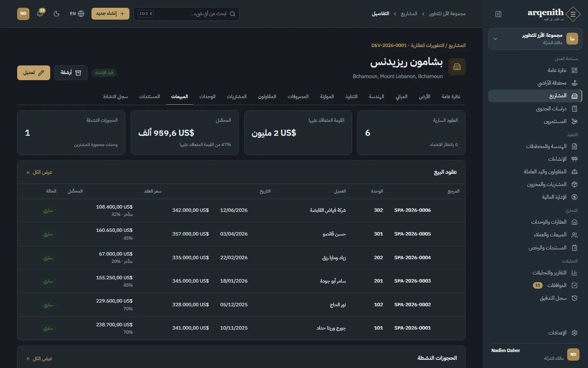Open contract SPA-2026-0001 row
The width and height of the screenshot is (588, 368).
tap(241, 328)
